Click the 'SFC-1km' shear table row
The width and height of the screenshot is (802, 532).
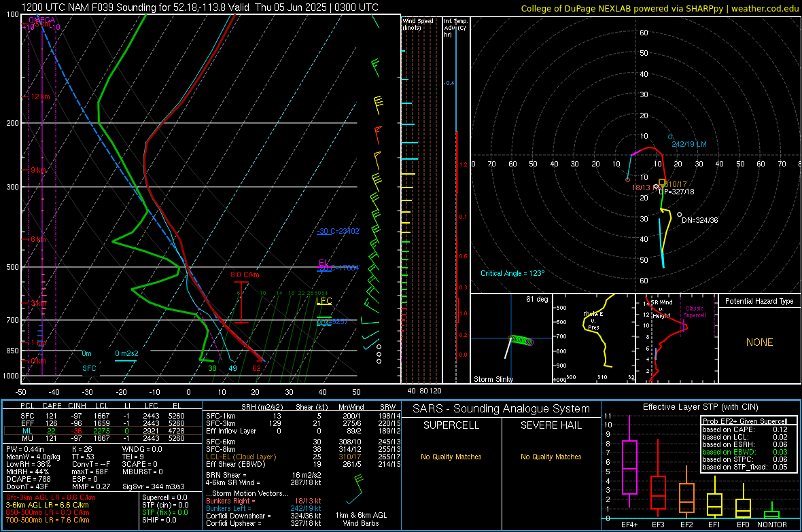coord(303,416)
